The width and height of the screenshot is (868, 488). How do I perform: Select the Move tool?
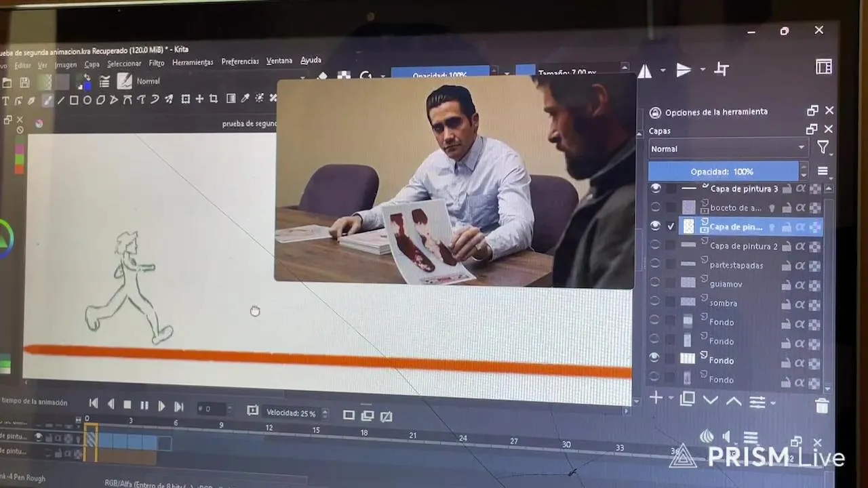pyautogui.click(x=199, y=99)
